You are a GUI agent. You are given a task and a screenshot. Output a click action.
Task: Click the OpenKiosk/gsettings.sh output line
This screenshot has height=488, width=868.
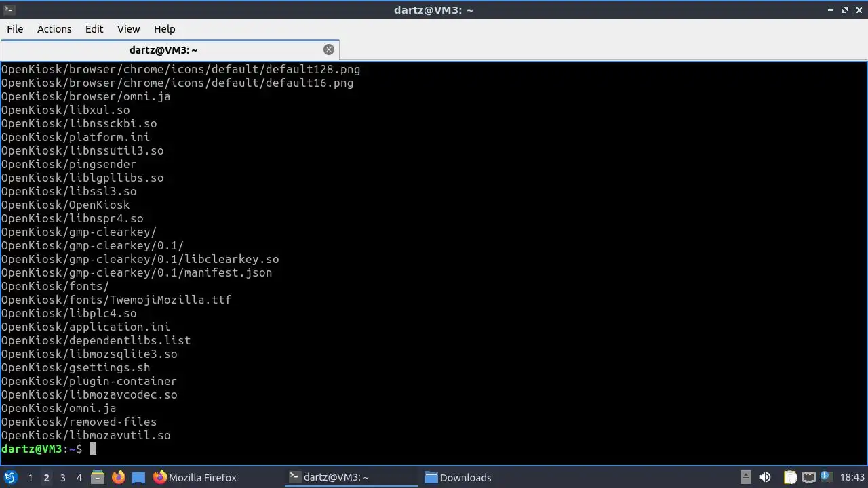tap(75, 367)
